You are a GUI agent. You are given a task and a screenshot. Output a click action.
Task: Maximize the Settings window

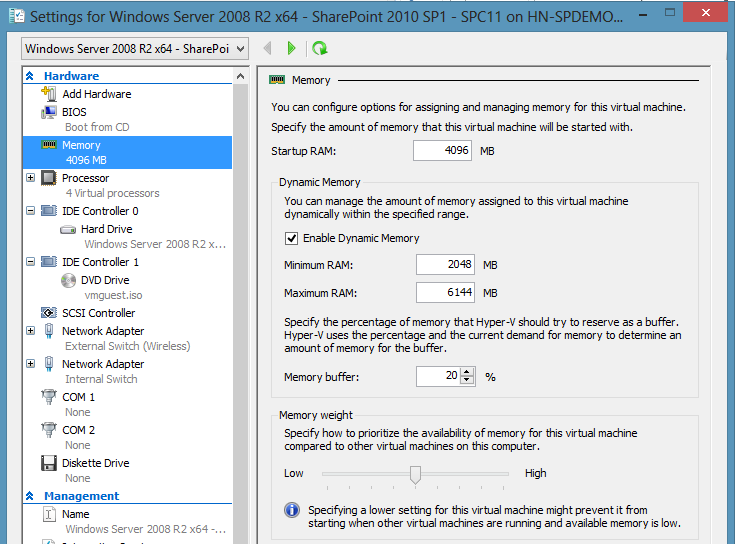point(670,13)
